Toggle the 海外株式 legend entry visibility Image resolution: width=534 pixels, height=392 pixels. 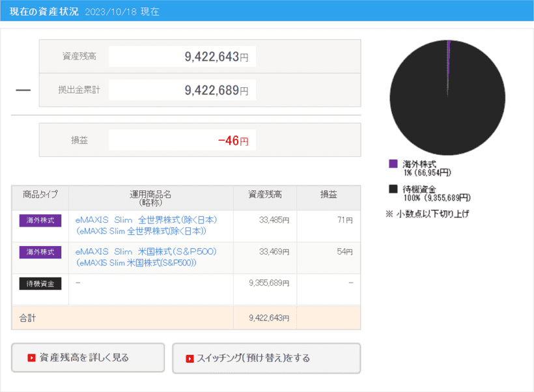[x=417, y=164]
